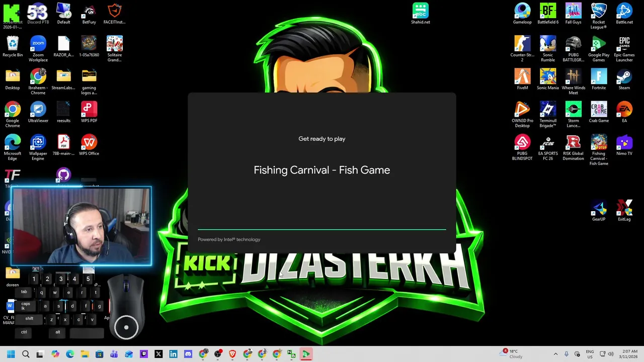Open the RISK Global Domination icon
644x362 pixels.
click(x=573, y=148)
